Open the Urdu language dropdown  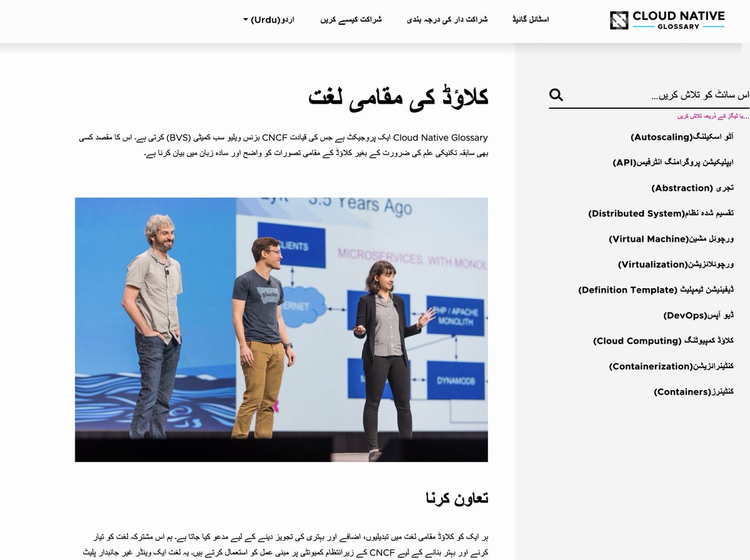(x=269, y=19)
